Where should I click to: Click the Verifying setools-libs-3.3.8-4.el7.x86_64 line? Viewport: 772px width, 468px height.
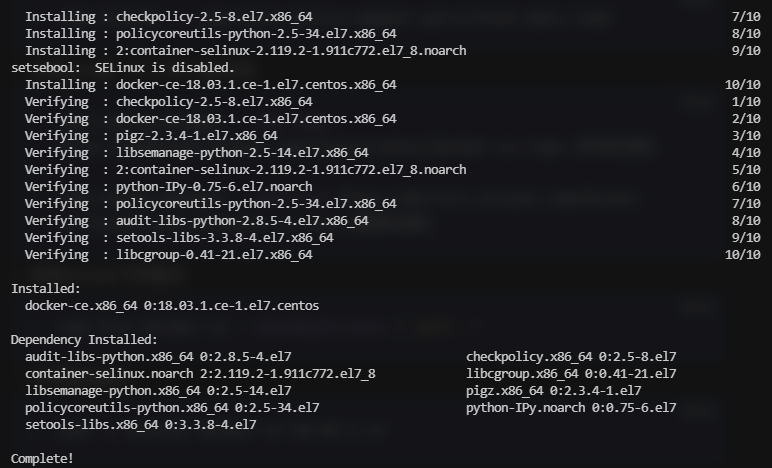(x=179, y=238)
